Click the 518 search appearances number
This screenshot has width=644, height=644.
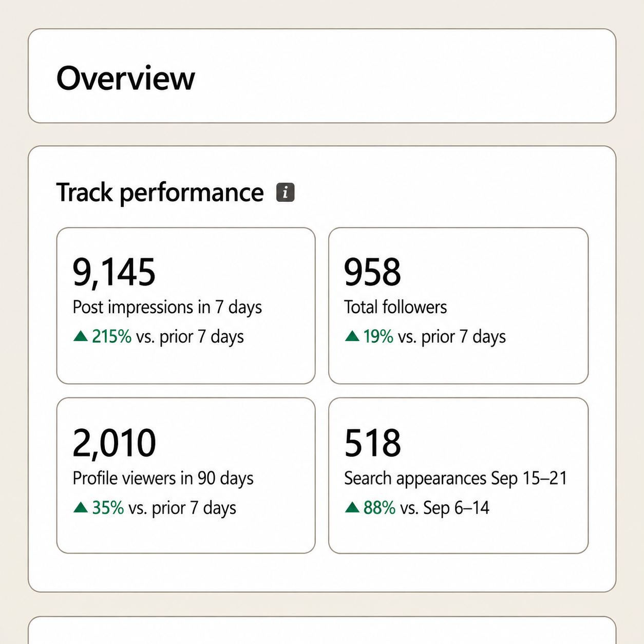tap(372, 443)
